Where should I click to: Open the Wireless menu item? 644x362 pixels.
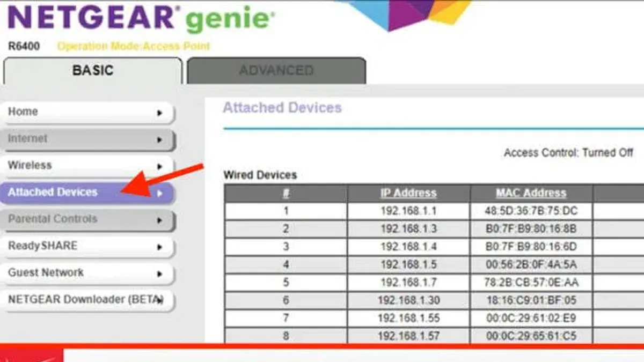coord(88,166)
